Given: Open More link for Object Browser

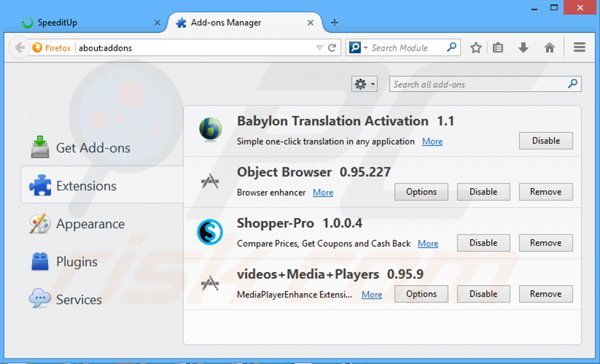Looking at the screenshot, I should [323, 193].
